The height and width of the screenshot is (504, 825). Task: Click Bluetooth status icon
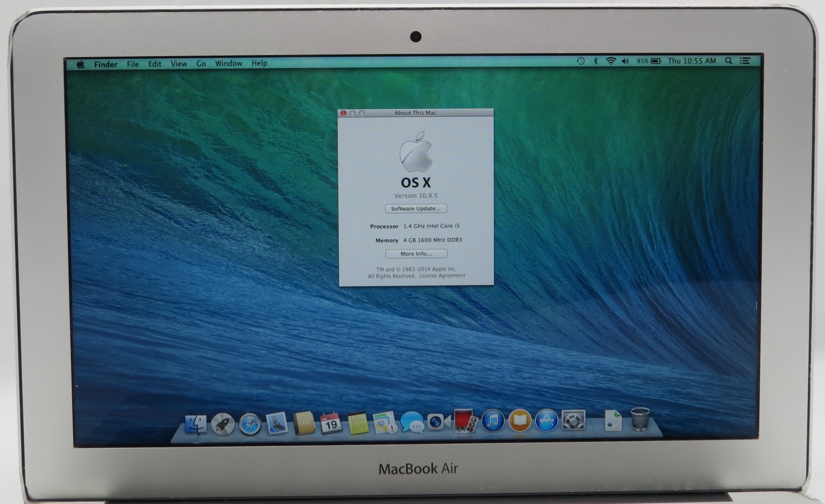tap(596, 61)
